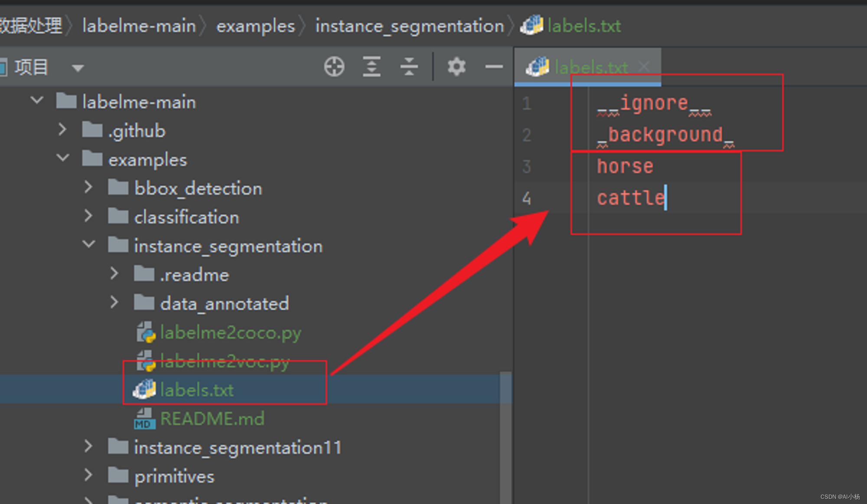Viewport: 867px width, 504px height.
Task: Collapse the instance_segmentation folder
Action: point(88,245)
